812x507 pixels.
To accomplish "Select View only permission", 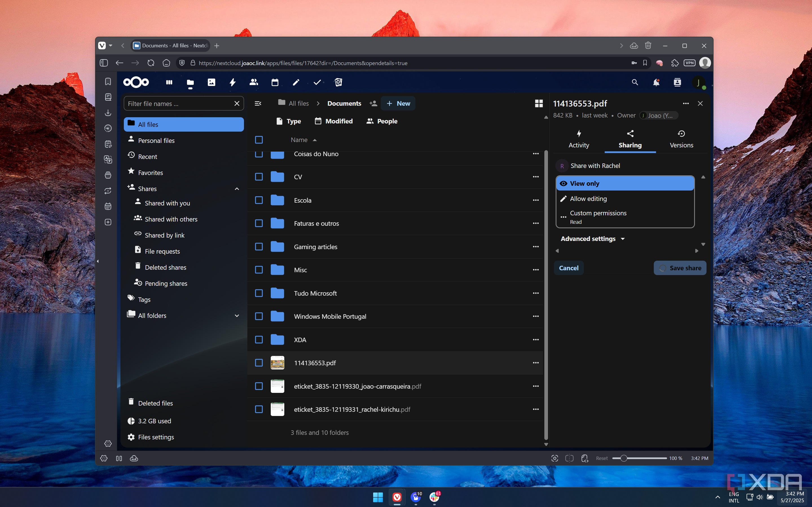I will [x=625, y=183].
